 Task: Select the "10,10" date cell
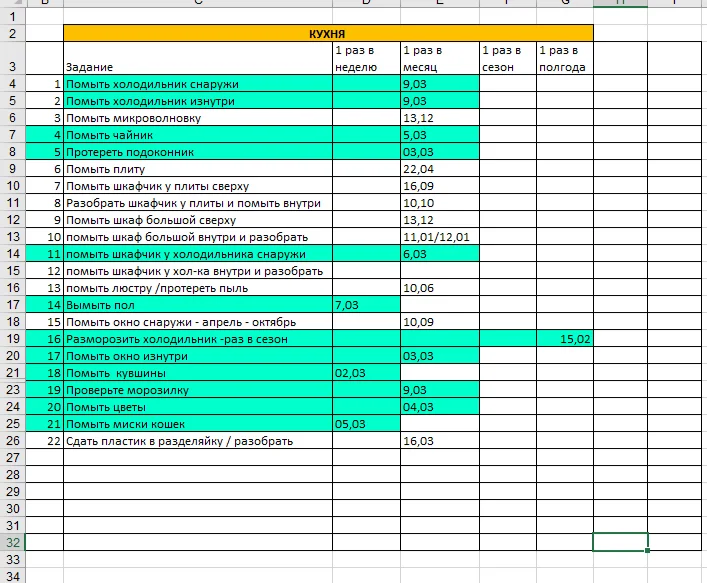coord(440,203)
